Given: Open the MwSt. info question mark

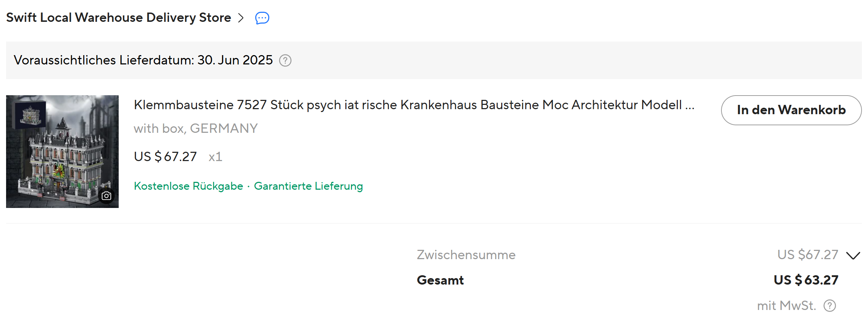Looking at the screenshot, I should pos(830,306).
